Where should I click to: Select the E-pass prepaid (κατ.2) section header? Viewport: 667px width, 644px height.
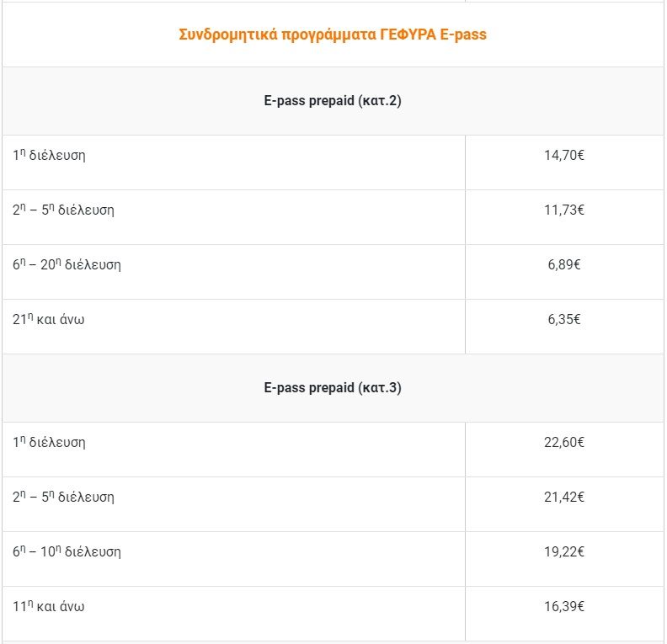point(333,101)
